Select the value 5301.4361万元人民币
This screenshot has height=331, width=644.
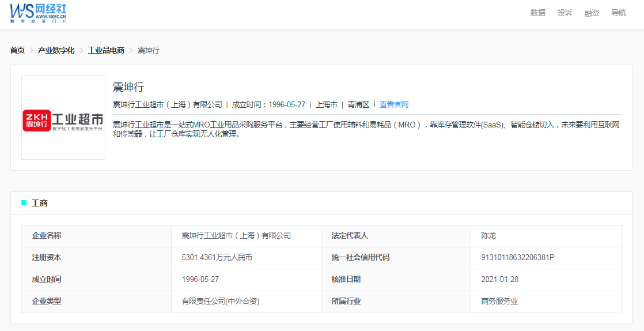tap(217, 258)
